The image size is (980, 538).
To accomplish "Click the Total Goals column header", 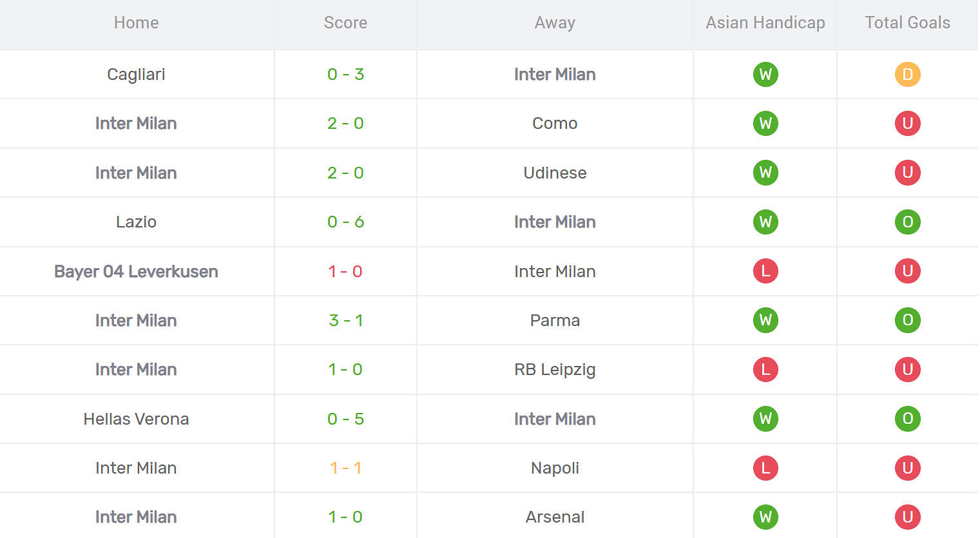I will click(x=907, y=23).
